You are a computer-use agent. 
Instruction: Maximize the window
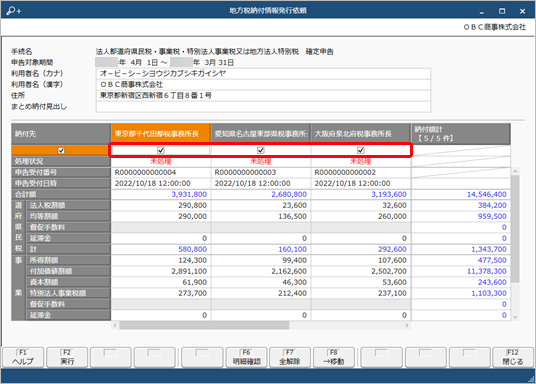coord(502,11)
